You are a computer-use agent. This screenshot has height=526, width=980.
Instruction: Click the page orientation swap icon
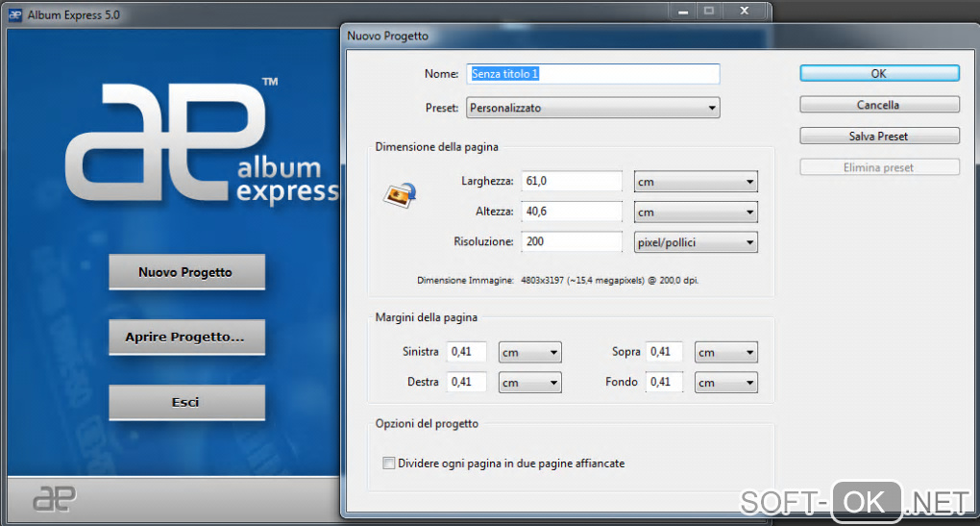400,195
